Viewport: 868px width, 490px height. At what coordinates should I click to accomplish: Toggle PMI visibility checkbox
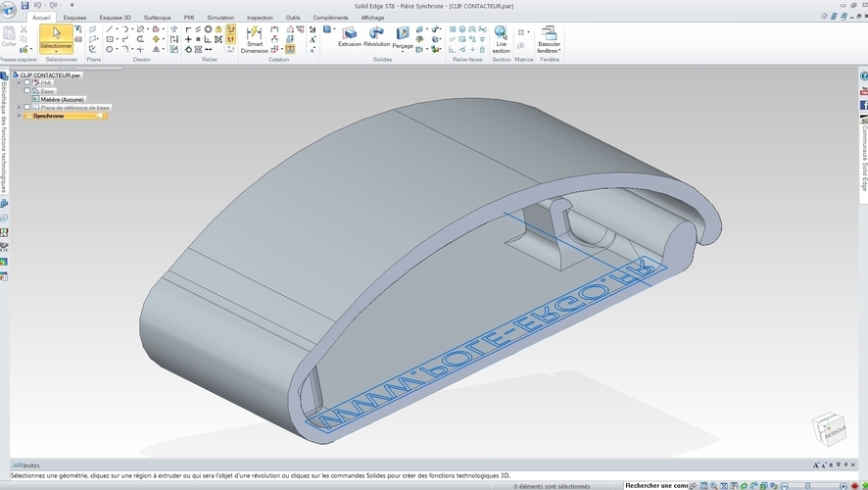pos(26,82)
